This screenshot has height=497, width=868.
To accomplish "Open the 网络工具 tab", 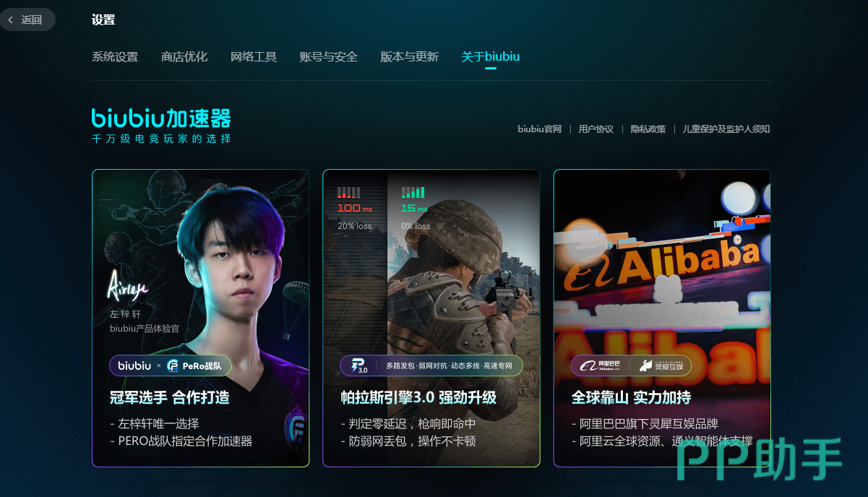I will coord(254,57).
